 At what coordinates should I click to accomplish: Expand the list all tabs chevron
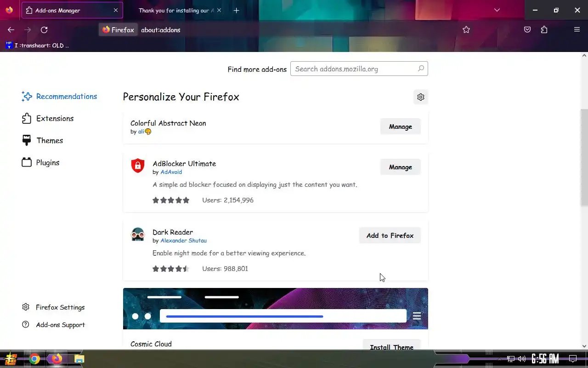(497, 10)
